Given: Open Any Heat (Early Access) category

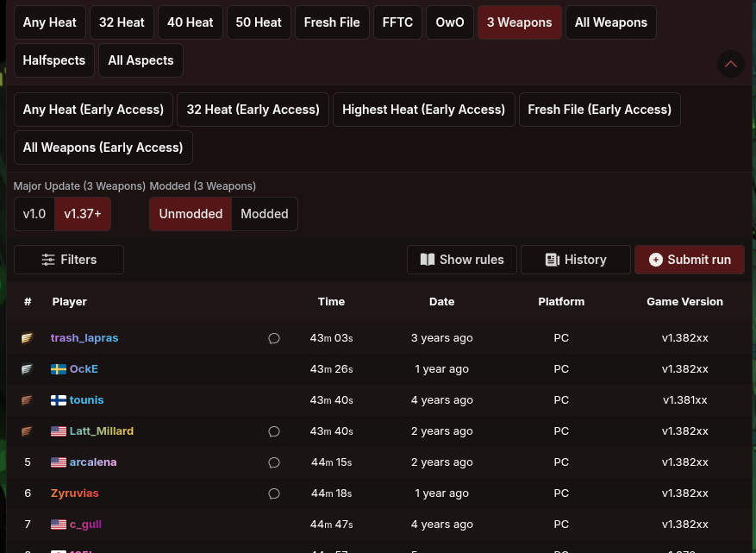Looking at the screenshot, I should [x=94, y=110].
